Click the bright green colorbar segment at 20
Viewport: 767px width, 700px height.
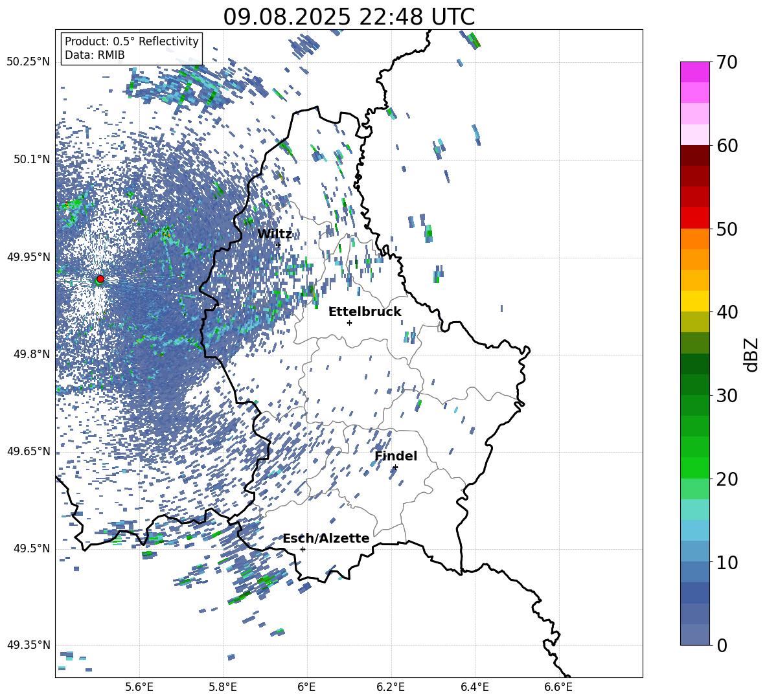tap(694, 468)
